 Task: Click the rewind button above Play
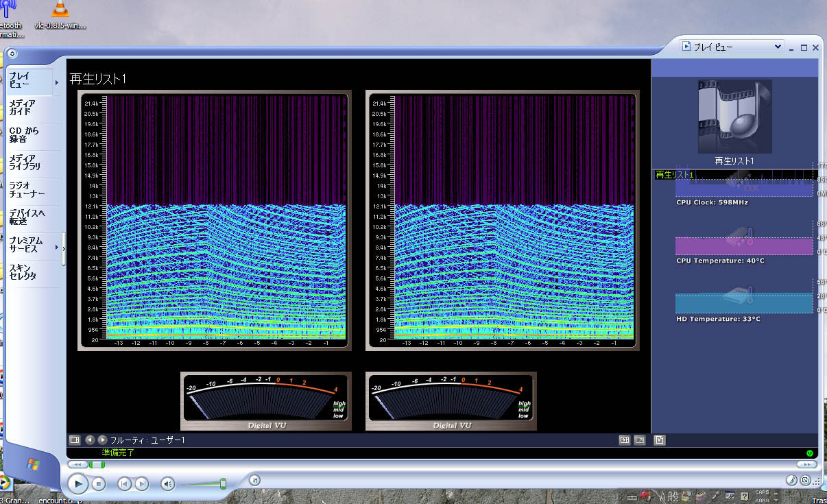pyautogui.click(x=78, y=465)
